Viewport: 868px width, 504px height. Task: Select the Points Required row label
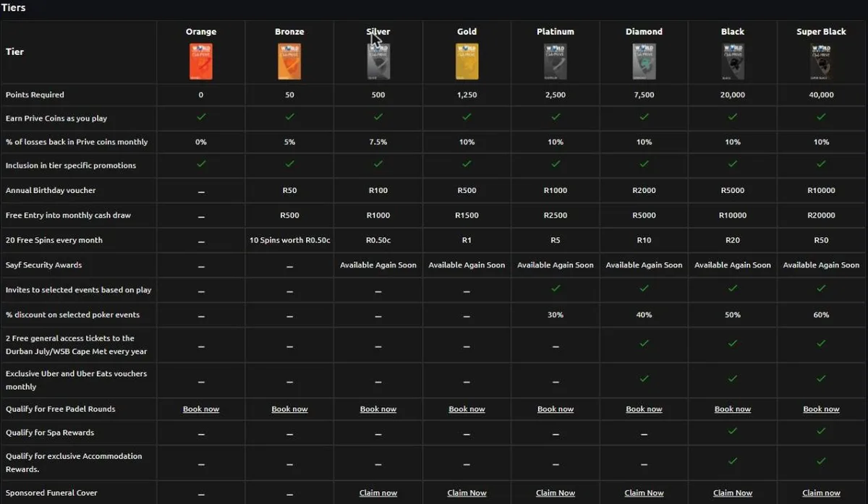point(35,95)
